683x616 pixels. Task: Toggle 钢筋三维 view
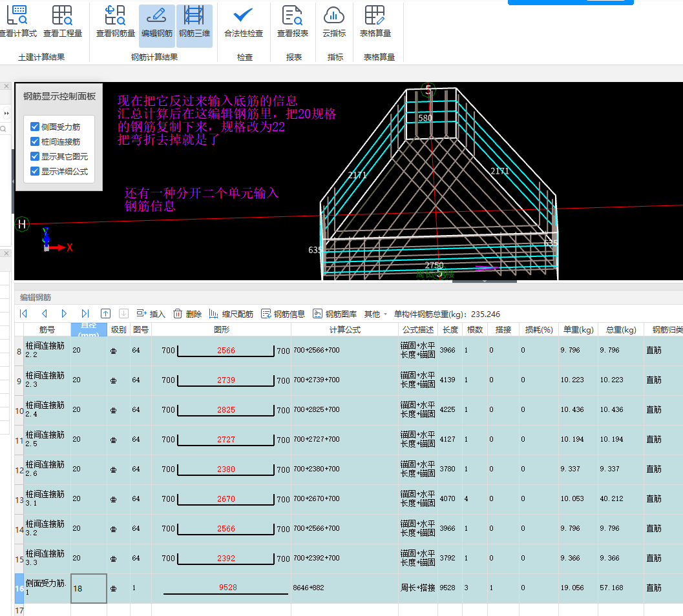click(194, 25)
